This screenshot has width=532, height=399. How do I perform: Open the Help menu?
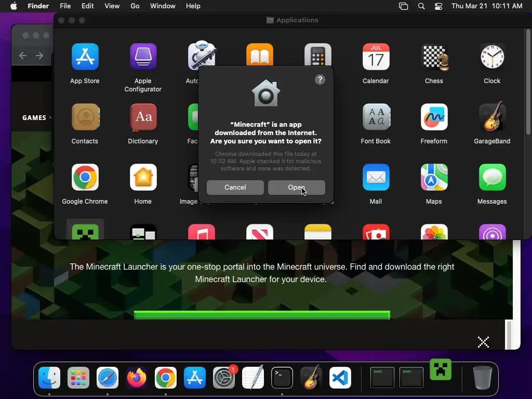(193, 6)
